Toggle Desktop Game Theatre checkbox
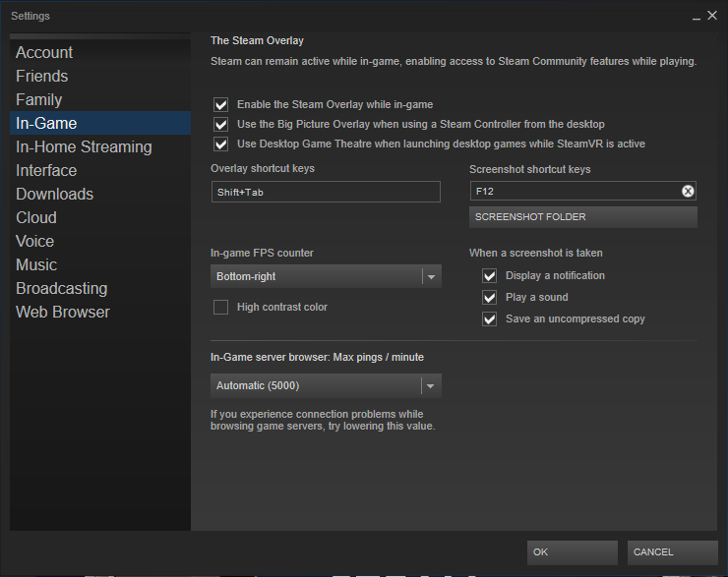728x577 pixels. tap(221, 144)
